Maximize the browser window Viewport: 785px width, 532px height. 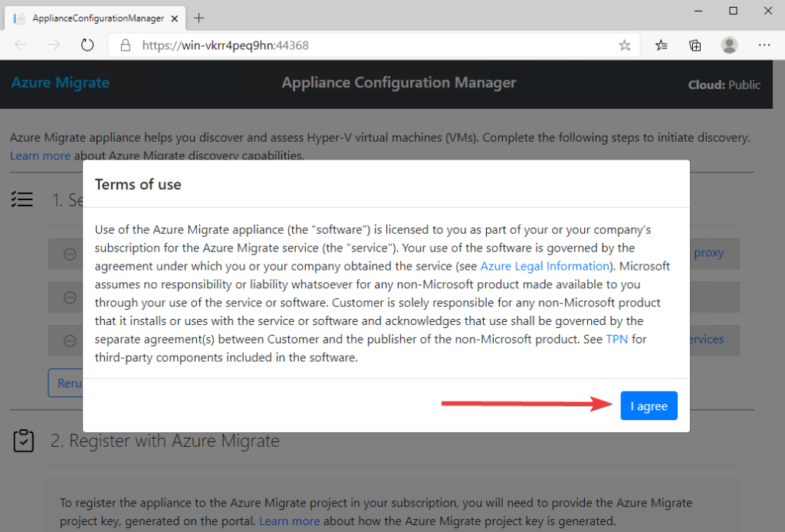click(x=733, y=11)
